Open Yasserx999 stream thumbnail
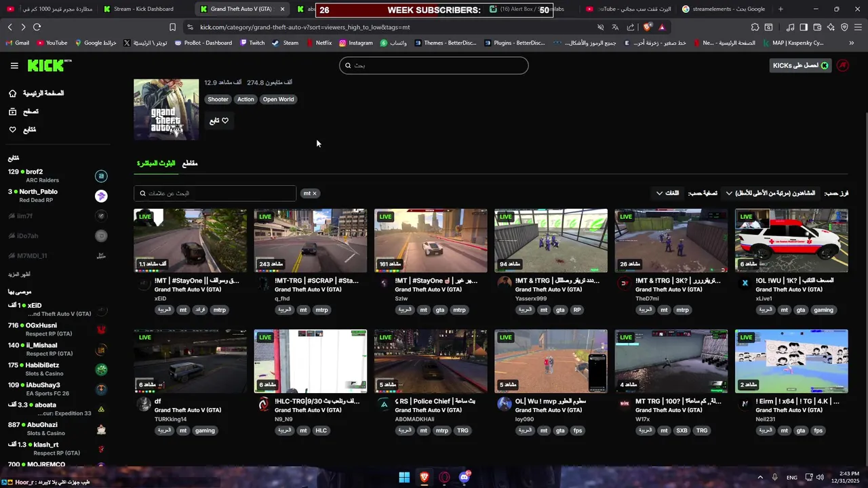 551,241
